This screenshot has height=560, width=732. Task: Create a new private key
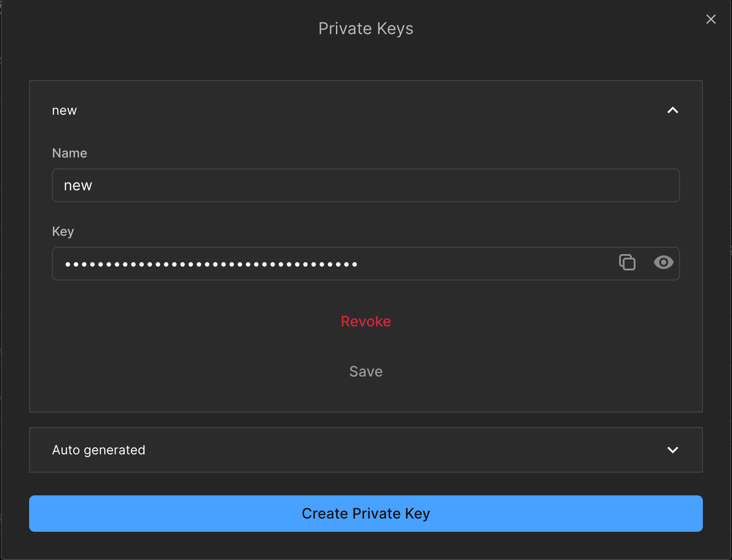pos(366,514)
